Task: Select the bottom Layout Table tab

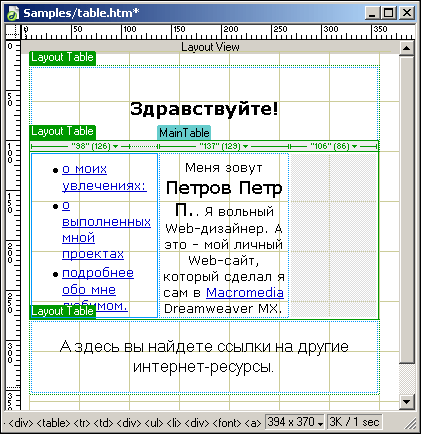Action: click(63, 311)
